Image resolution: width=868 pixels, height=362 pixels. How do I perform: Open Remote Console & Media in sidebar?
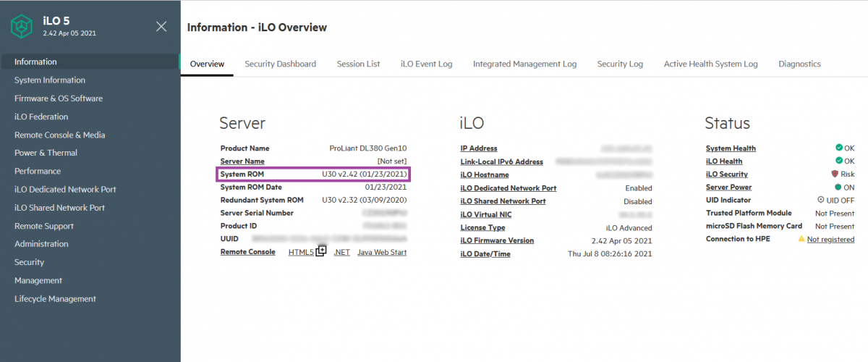point(59,135)
